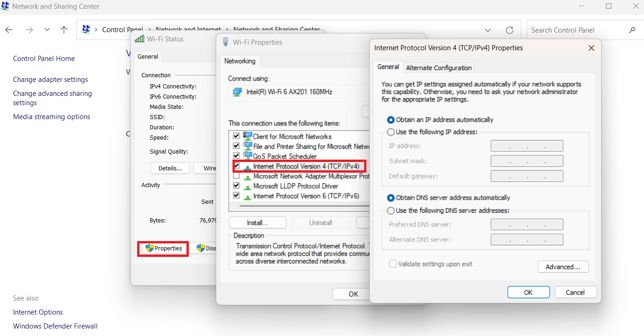Expand the address bar history dropdown

pyautogui.click(x=488, y=30)
